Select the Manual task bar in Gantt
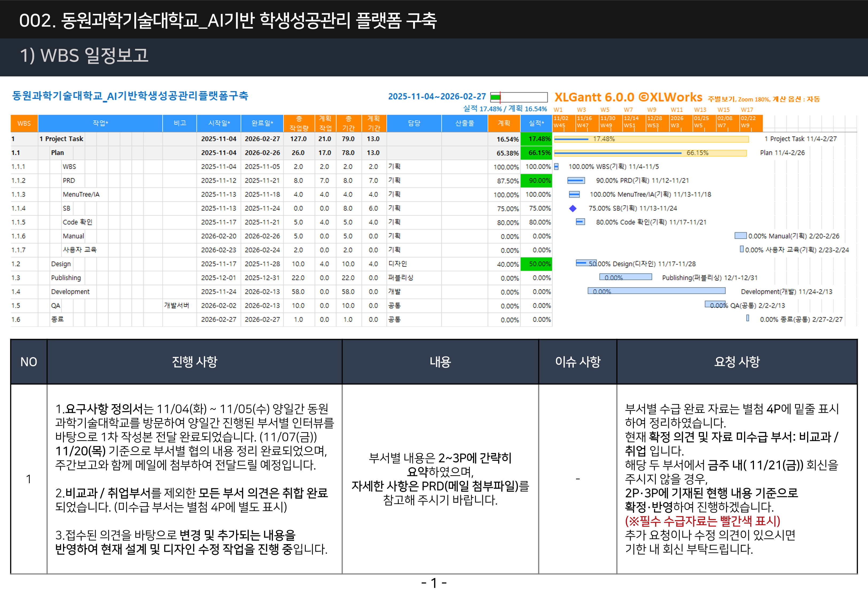 click(740, 236)
